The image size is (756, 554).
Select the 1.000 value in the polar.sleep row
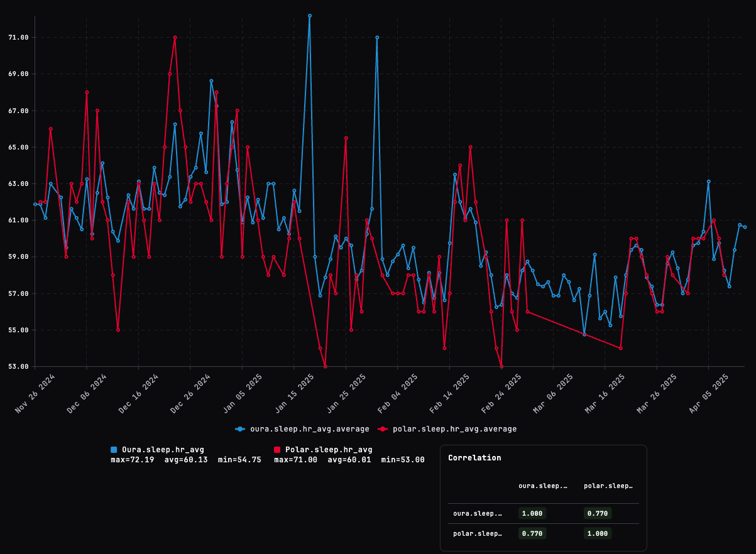coord(596,533)
